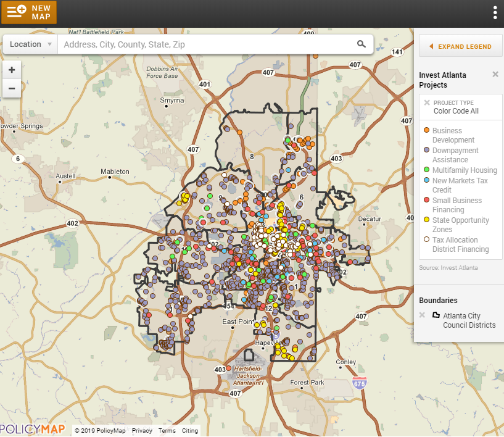Click the © 2019 PolicyMap copyright text
The height and width of the screenshot is (437, 504).
pyautogui.click(x=100, y=431)
